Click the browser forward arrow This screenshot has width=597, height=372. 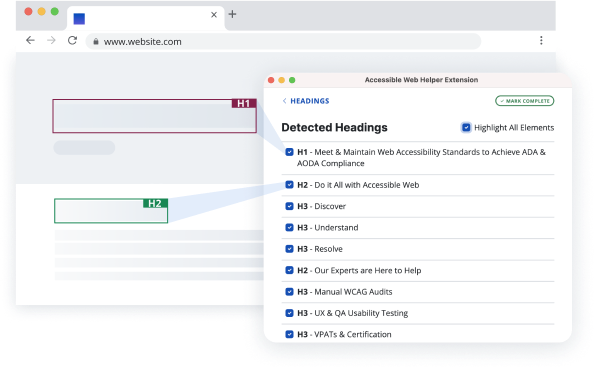point(51,40)
